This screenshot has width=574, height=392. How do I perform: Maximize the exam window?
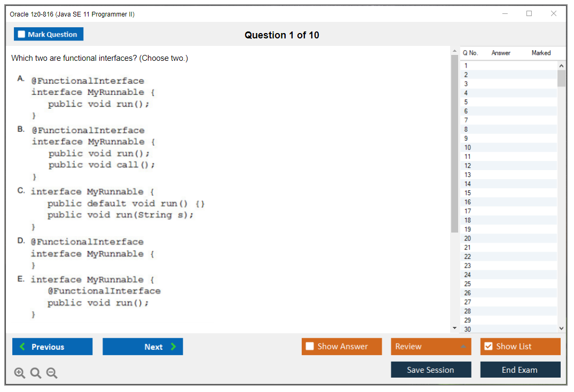click(529, 14)
